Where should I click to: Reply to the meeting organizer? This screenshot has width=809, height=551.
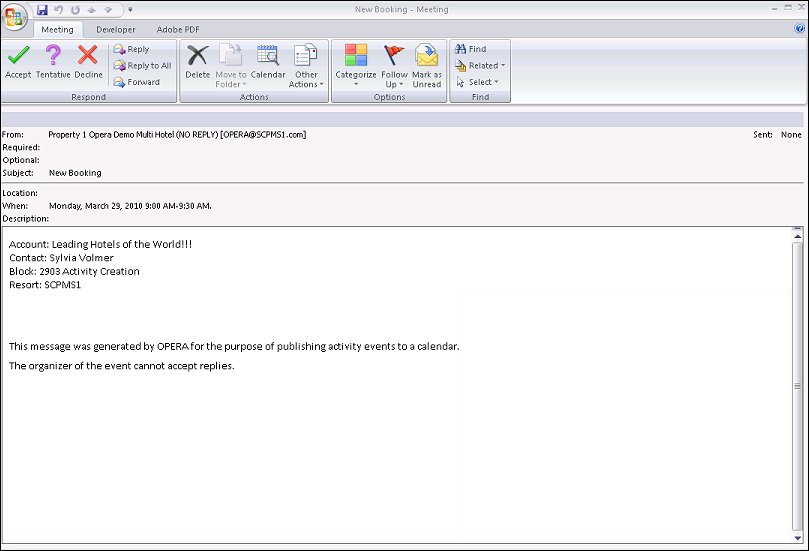132,49
